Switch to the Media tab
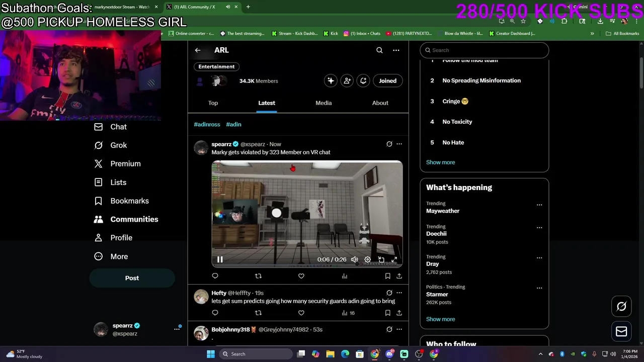Image resolution: width=644 pixels, height=362 pixels. [x=324, y=103]
